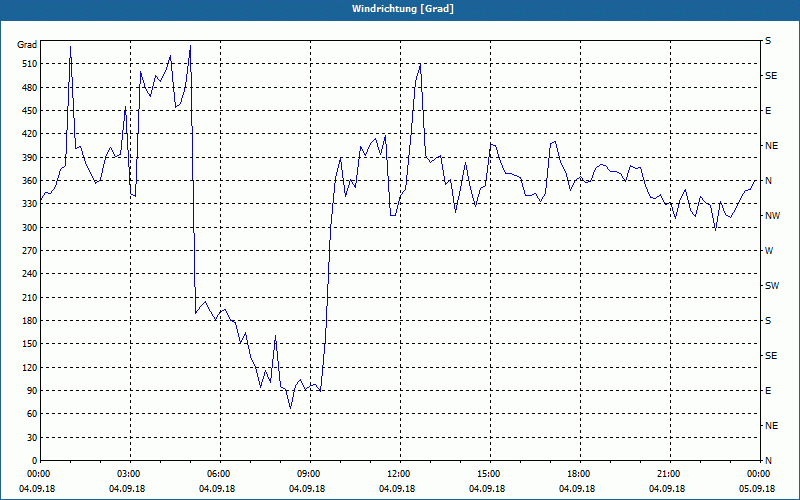
Task: Select the 15:00 time label
Action: pyautogui.click(x=490, y=474)
